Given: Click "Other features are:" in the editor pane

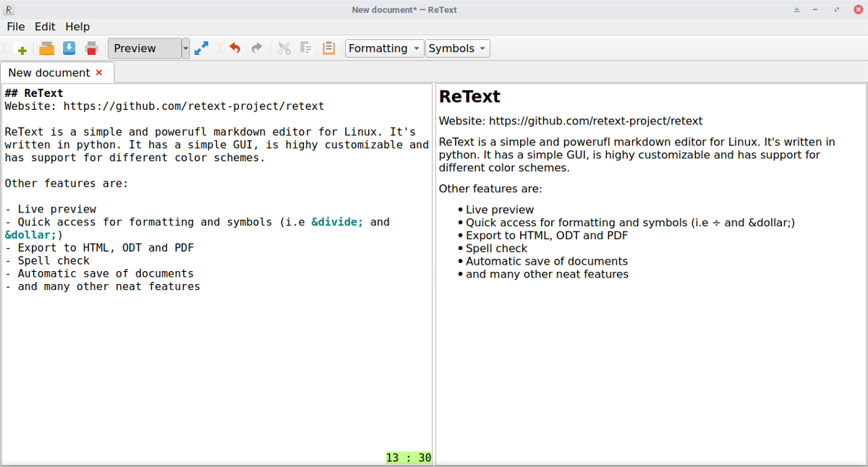Looking at the screenshot, I should pyautogui.click(x=67, y=184).
